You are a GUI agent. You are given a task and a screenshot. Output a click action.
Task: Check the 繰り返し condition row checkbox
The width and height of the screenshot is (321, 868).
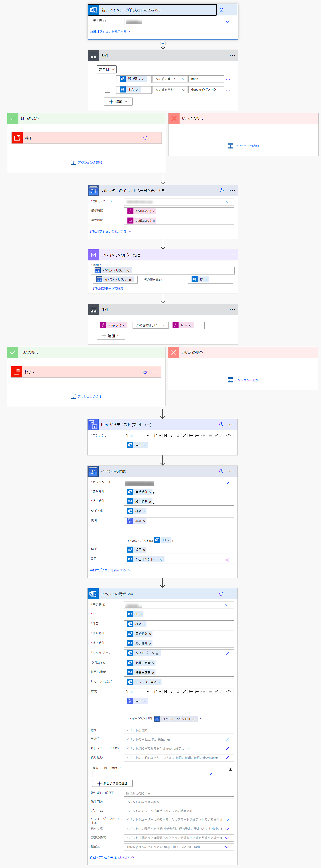108,79
